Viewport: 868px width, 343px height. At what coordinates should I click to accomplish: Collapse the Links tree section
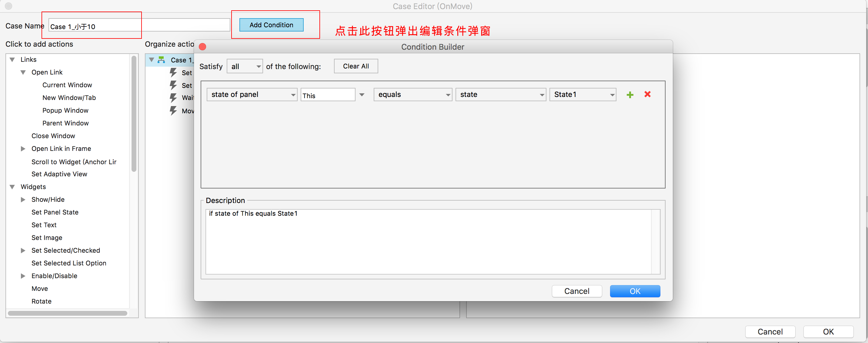[x=12, y=60]
